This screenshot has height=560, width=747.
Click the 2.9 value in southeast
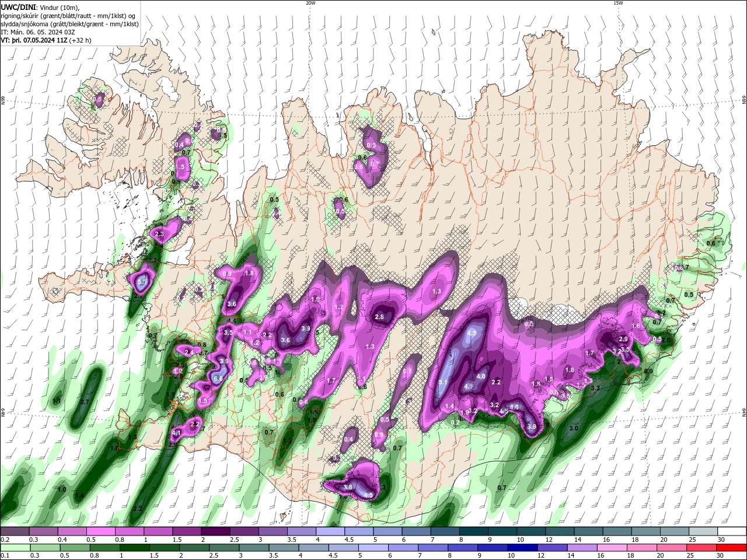623,339
